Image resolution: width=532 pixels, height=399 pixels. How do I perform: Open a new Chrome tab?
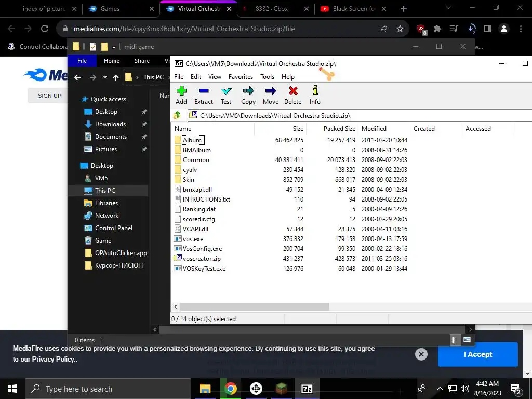403,9
